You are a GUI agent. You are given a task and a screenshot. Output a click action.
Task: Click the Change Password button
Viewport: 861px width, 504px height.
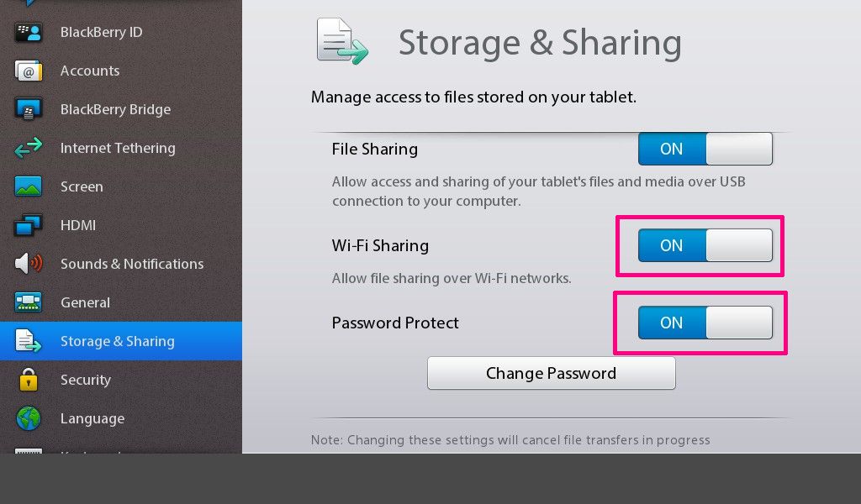[x=552, y=374]
